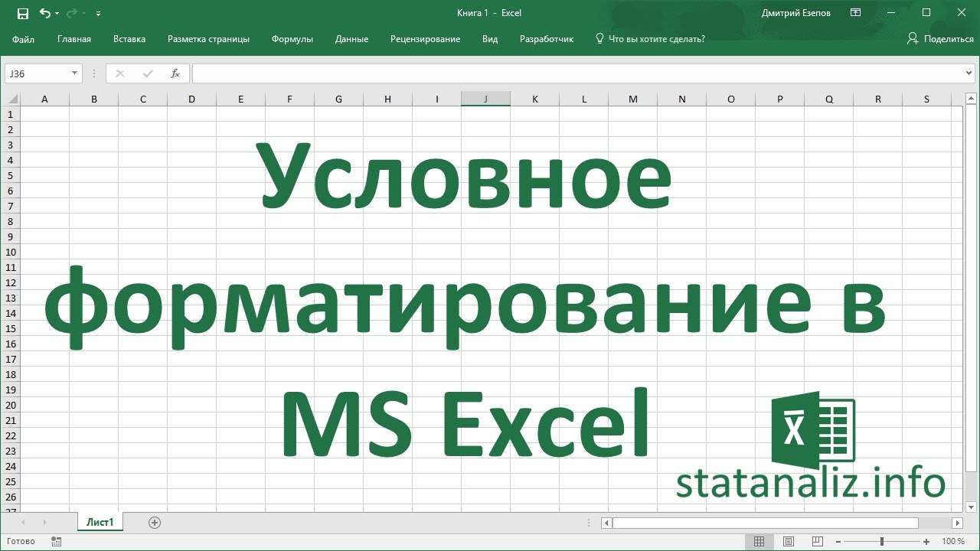980x551 pixels.
Task: Click the Cancel X icon in formula bar
Action: point(119,73)
